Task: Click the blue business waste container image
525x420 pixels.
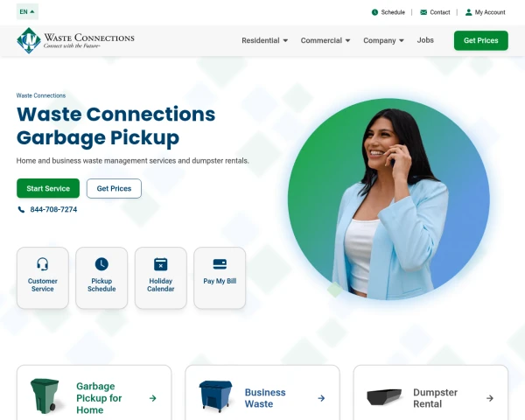Action: pos(215,396)
